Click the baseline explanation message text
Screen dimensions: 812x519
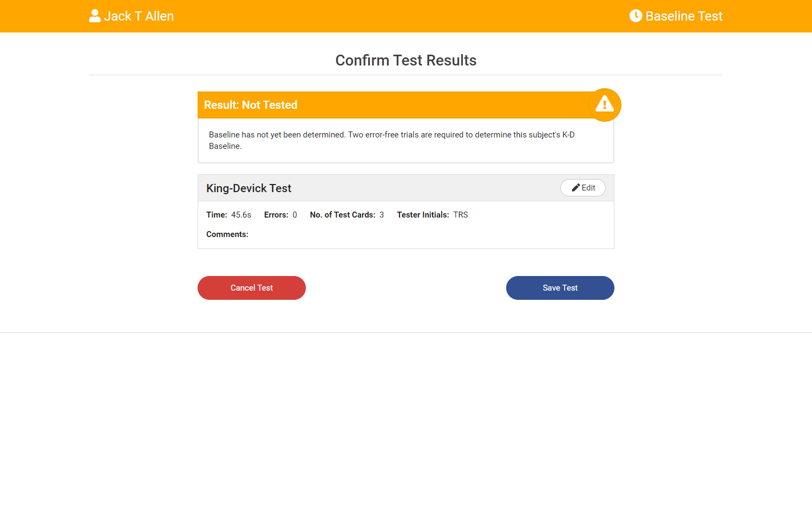(391, 140)
